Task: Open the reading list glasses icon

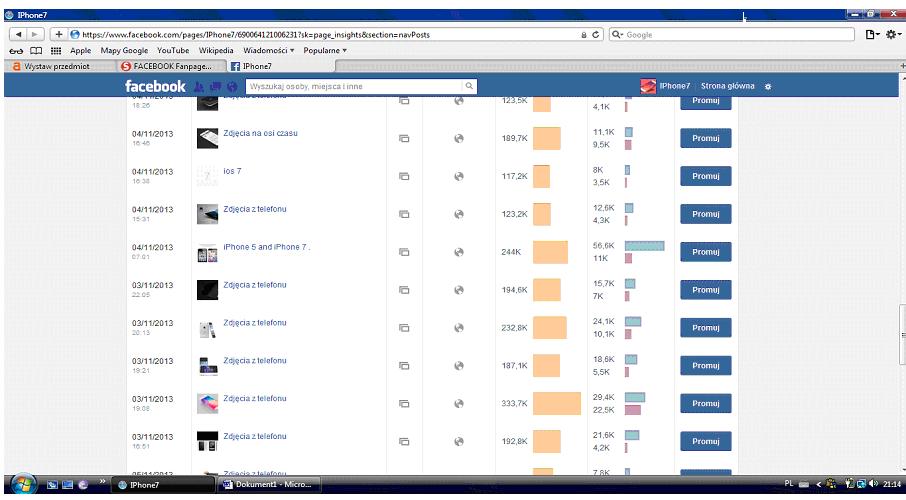Action: (16, 51)
